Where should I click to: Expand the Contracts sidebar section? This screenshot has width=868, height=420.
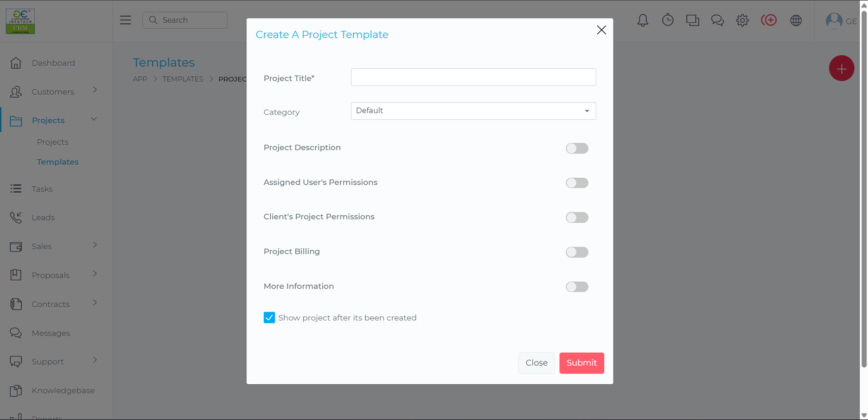[50, 304]
